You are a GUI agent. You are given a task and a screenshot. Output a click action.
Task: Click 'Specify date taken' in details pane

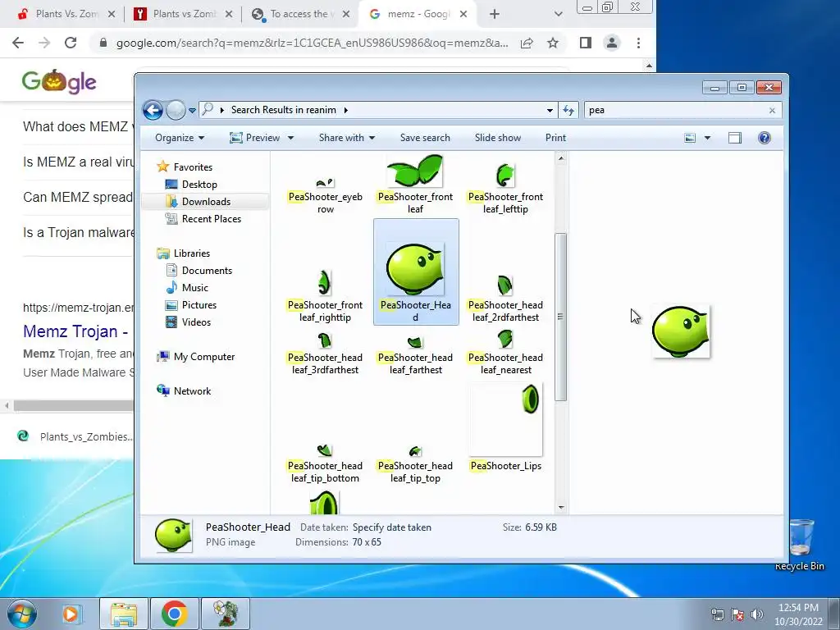tap(391, 527)
